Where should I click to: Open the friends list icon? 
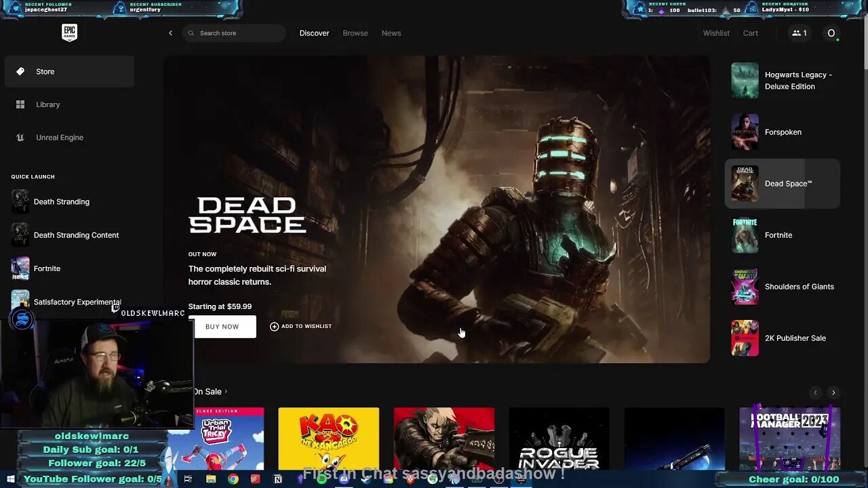[800, 33]
